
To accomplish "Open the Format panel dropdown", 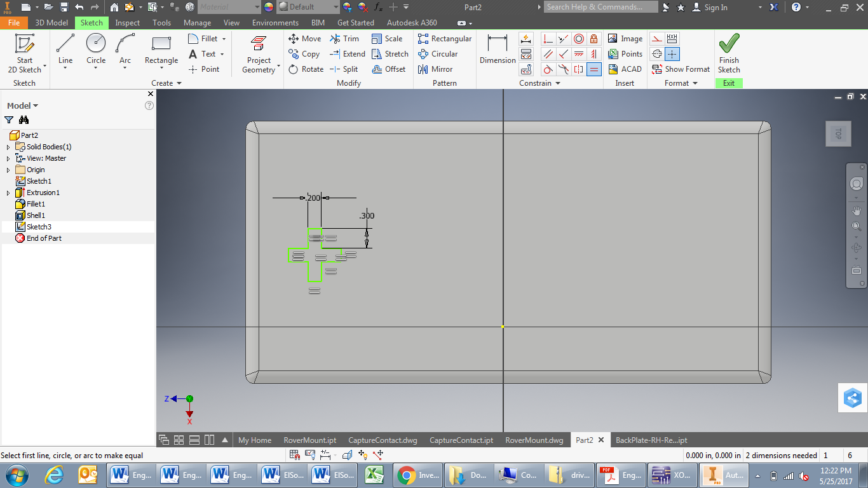I will pyautogui.click(x=681, y=83).
